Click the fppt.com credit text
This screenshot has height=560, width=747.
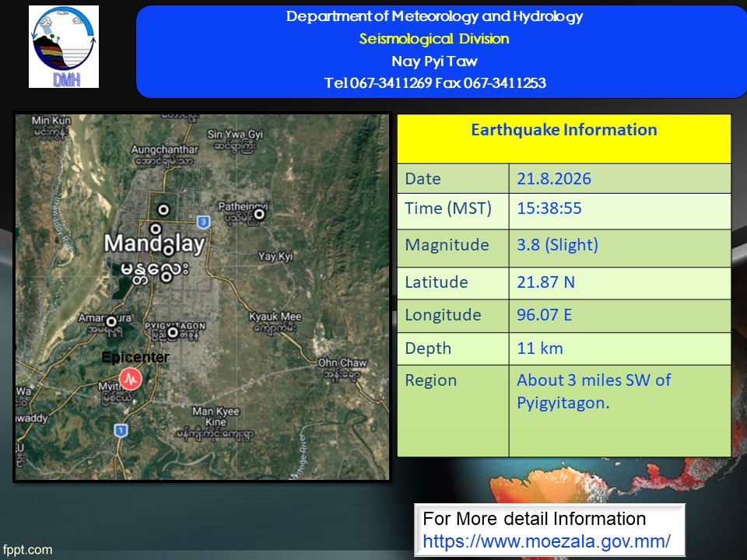(28, 550)
